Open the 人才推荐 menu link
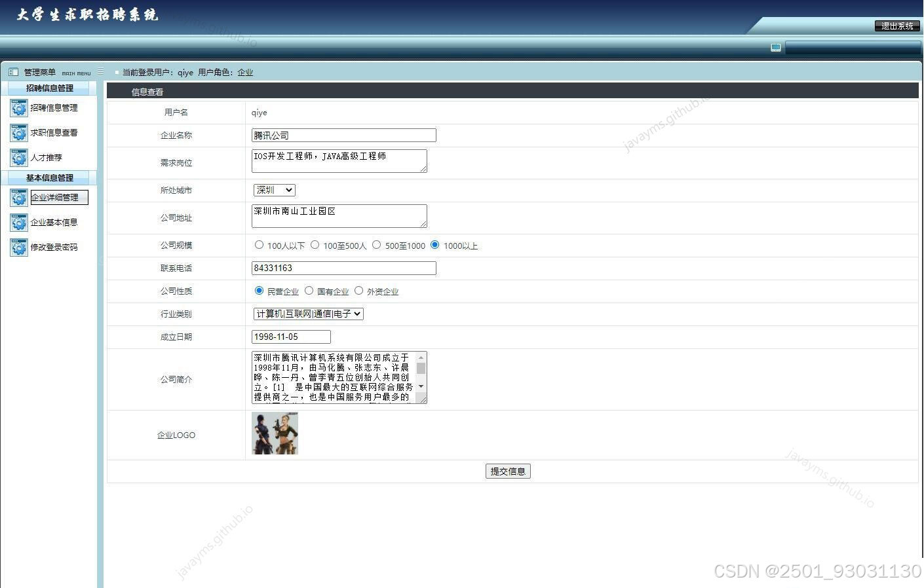This screenshot has height=588, width=924. (46, 157)
